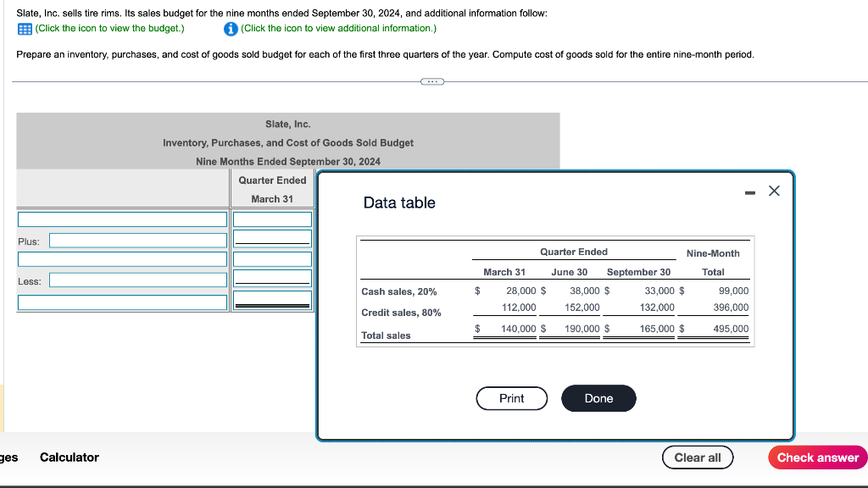Viewport: 868px width, 488px height.
Task: Close the Data table dialog
Action: click(x=774, y=191)
